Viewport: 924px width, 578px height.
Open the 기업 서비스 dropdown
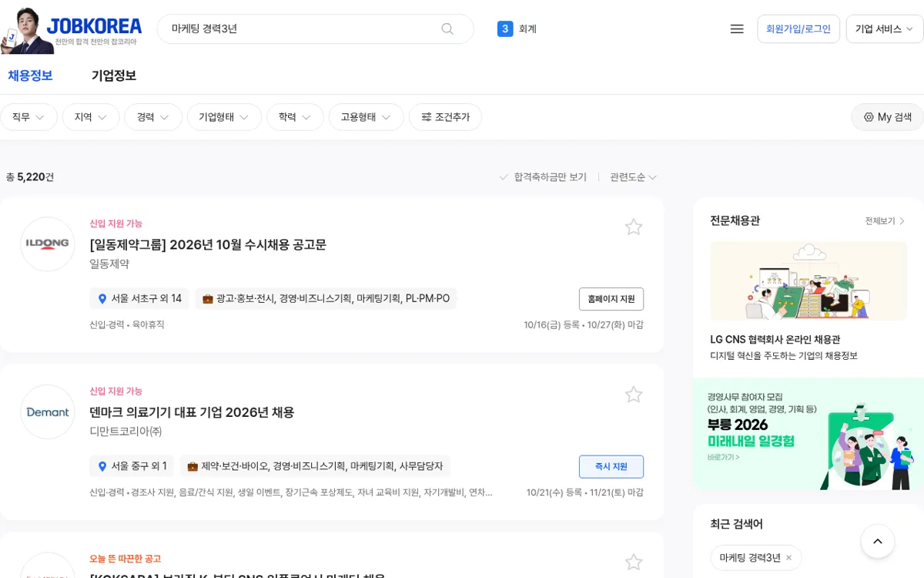(x=884, y=29)
